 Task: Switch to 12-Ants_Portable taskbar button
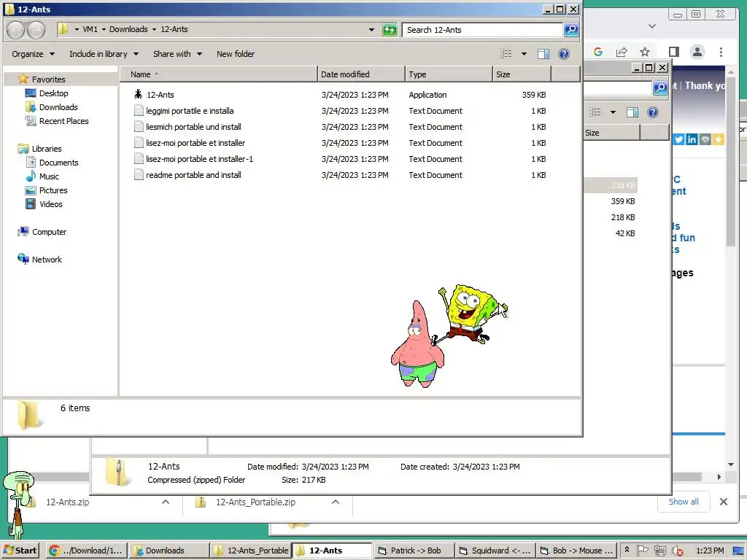coord(251,551)
